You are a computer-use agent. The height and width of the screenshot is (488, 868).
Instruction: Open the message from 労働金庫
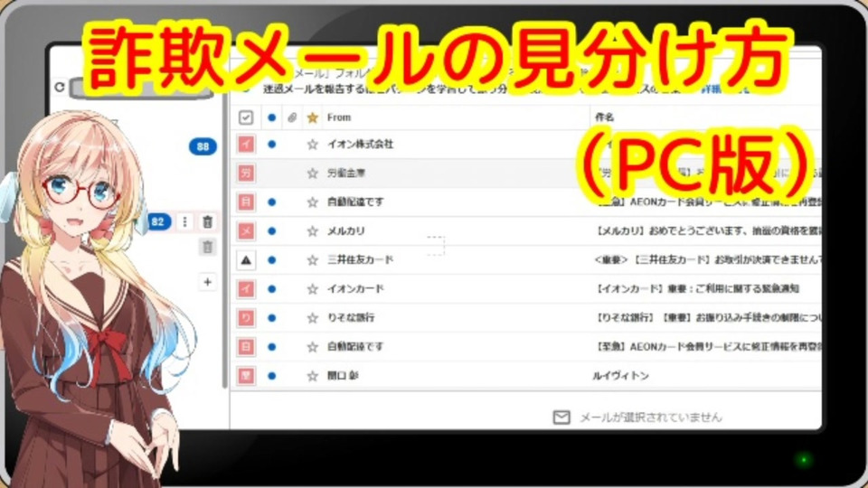click(346, 174)
